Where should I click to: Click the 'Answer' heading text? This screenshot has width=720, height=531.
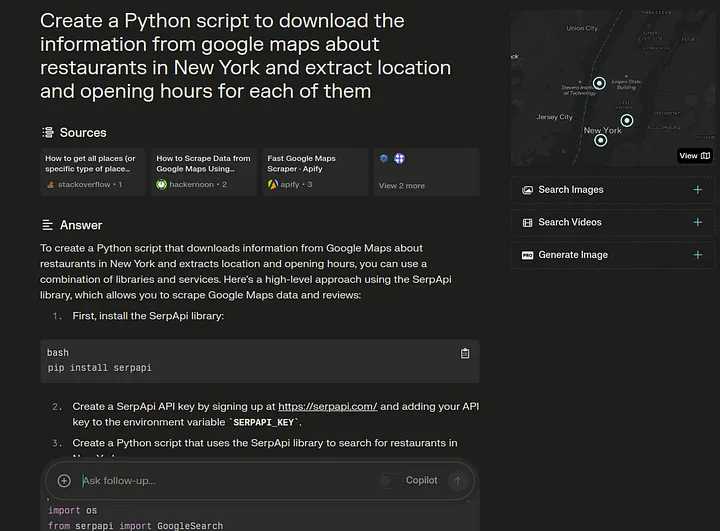point(81,225)
